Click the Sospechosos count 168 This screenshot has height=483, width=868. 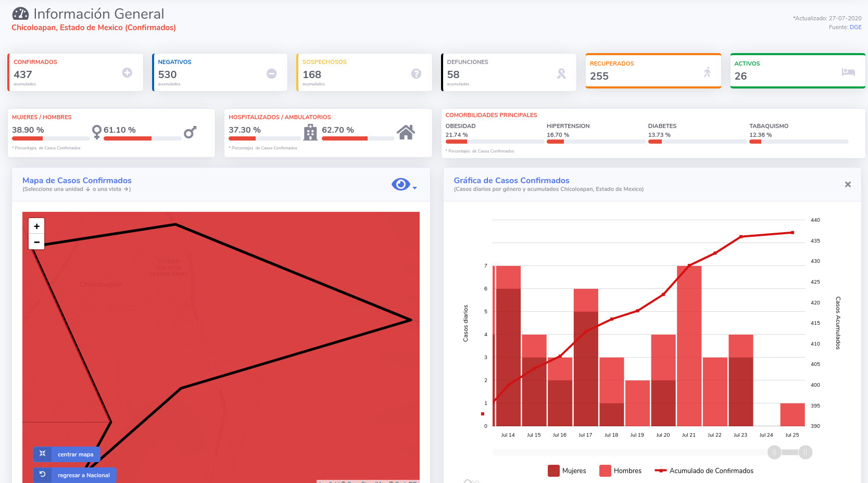coord(312,74)
